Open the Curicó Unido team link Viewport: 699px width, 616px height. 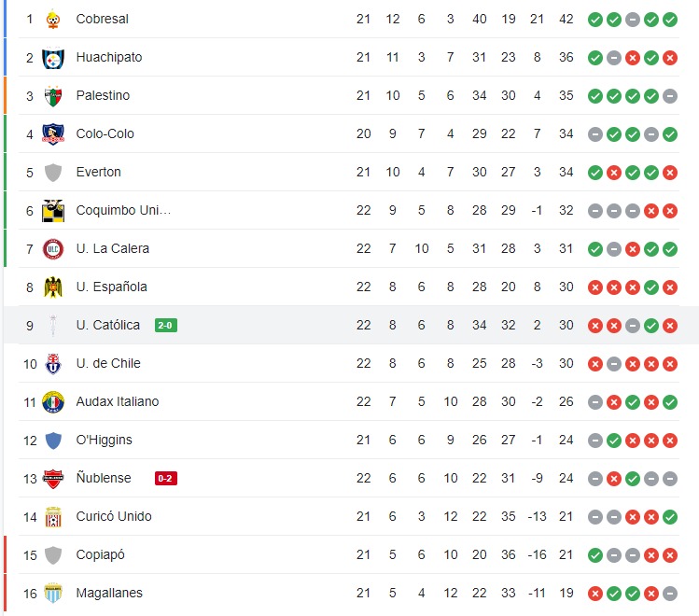114,516
